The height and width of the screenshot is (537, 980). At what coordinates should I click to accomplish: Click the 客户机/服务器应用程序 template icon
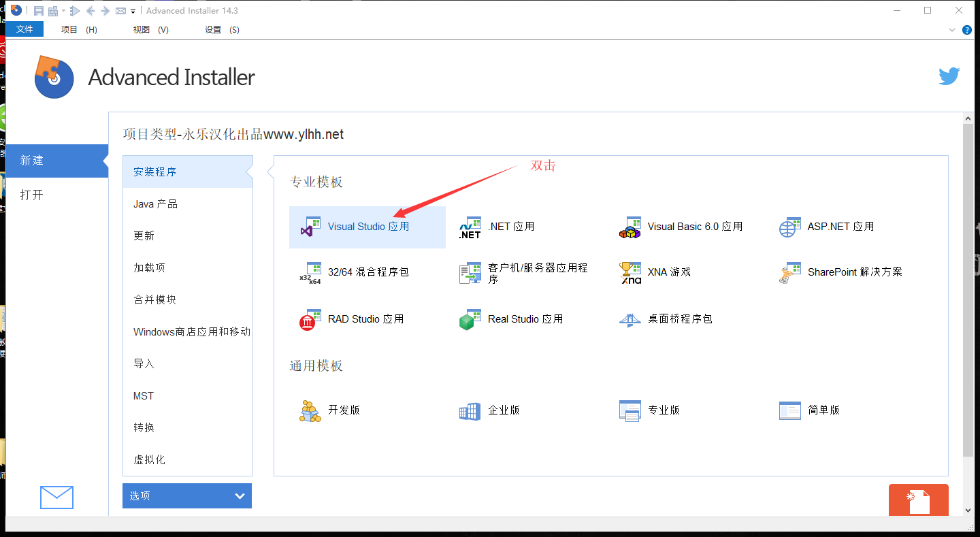[470, 273]
